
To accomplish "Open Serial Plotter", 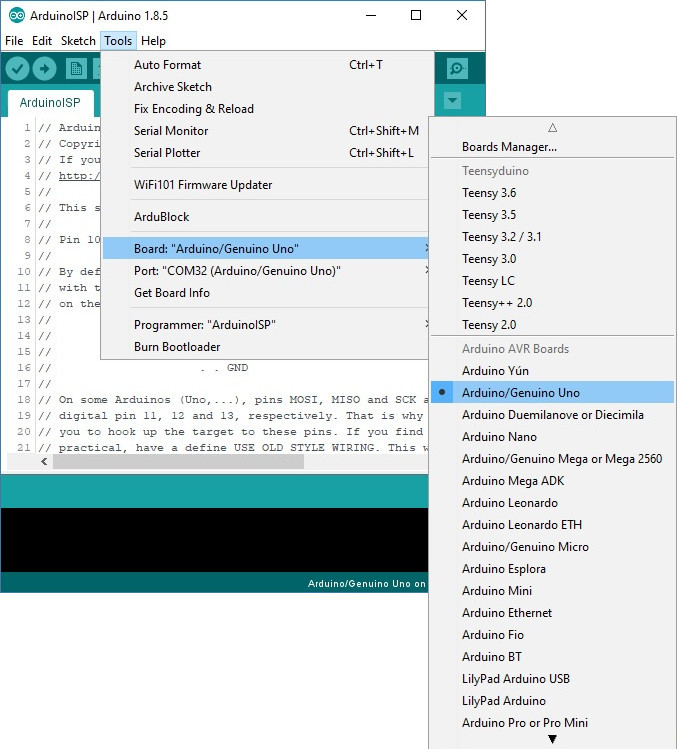I will coord(266,153).
